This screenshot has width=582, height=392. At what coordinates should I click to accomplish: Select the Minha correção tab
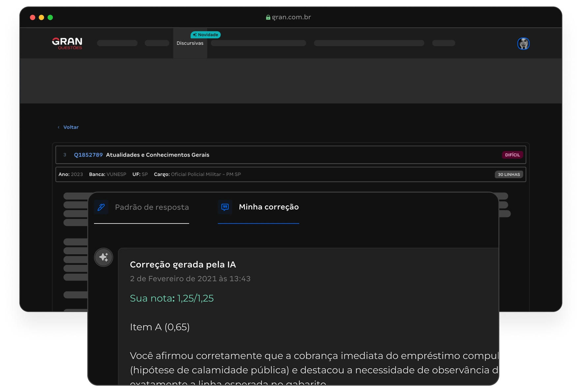pos(269,207)
